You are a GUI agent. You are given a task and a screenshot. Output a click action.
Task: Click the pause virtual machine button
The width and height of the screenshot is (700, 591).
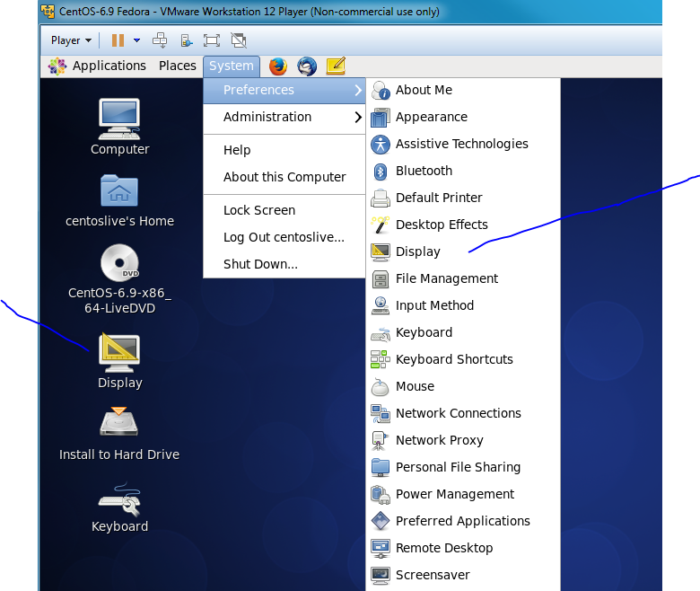[x=118, y=40]
